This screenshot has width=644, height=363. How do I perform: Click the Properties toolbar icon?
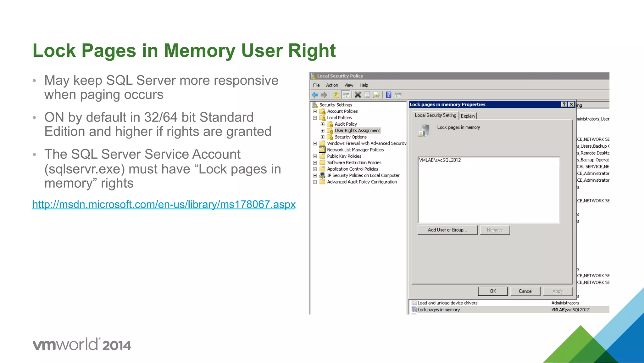click(367, 95)
